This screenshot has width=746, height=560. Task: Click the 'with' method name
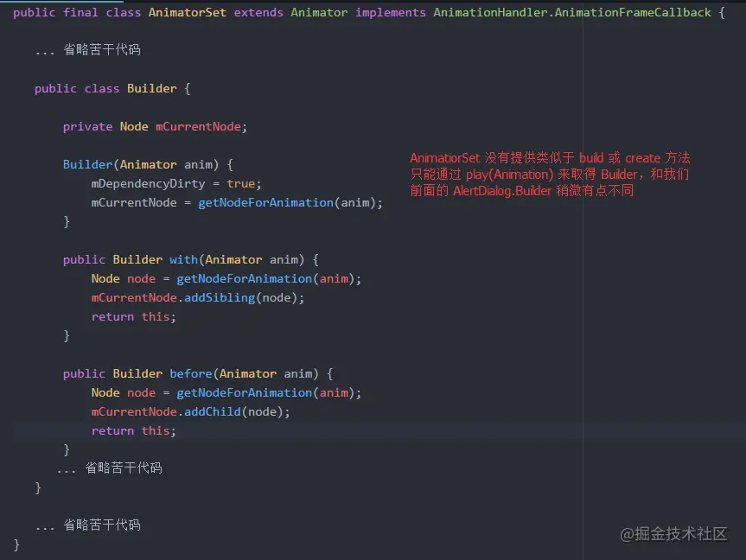183,260
